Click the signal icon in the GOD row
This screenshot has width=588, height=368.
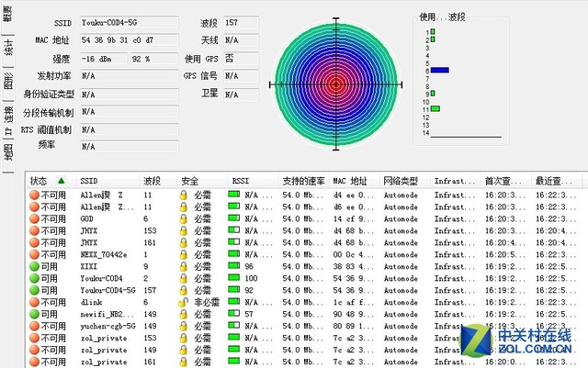pyautogui.click(x=234, y=218)
